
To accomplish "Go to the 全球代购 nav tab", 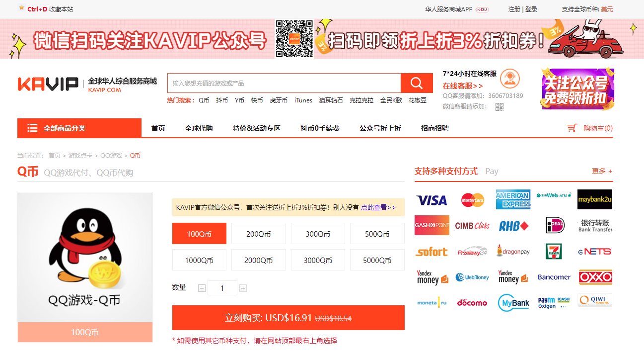I will 199,128.
